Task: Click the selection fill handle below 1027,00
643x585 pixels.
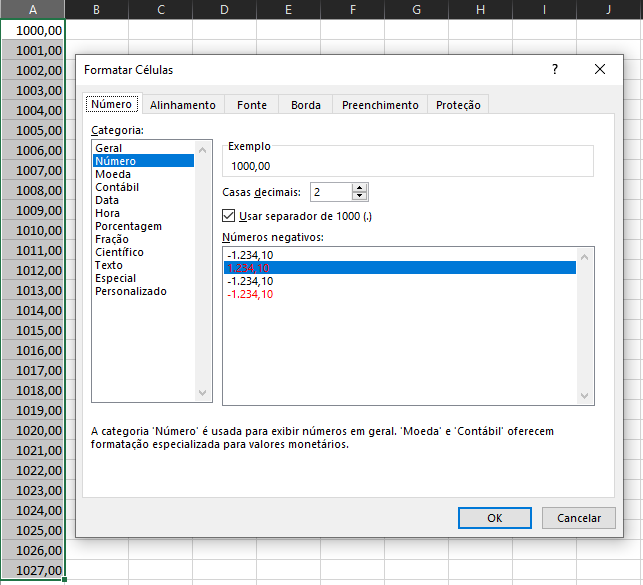Action: coord(64,579)
